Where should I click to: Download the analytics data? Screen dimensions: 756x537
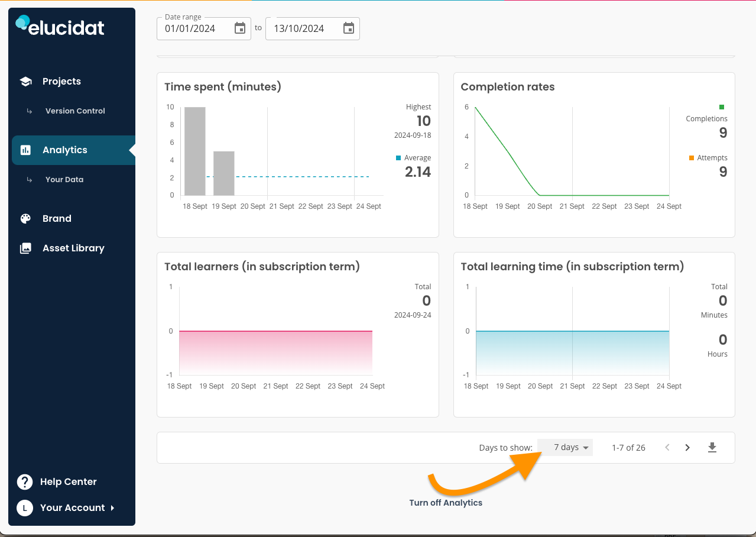712,448
